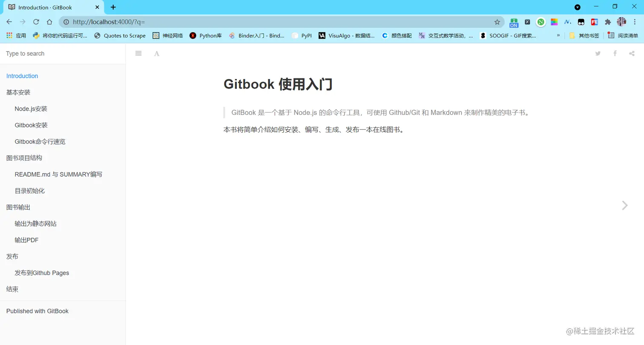Image resolution: width=644 pixels, height=345 pixels.
Task: Open the Apps (应用) bookmark shortcut
Action: [16, 36]
